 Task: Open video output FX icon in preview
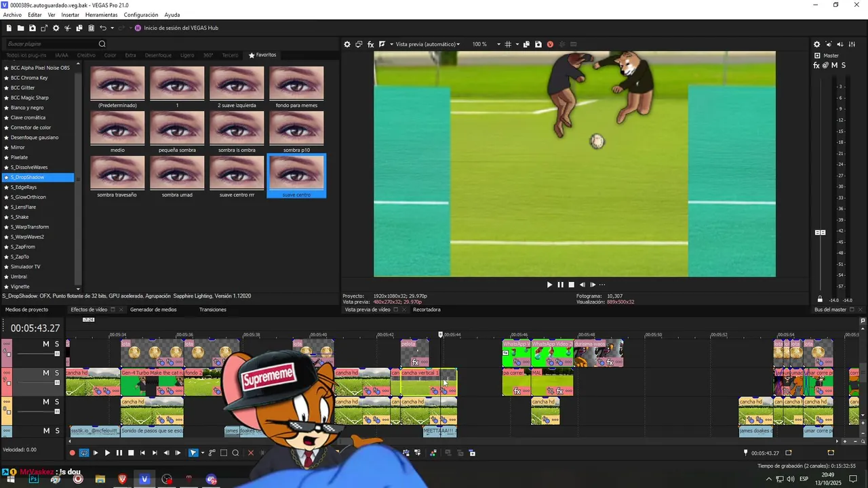[370, 44]
